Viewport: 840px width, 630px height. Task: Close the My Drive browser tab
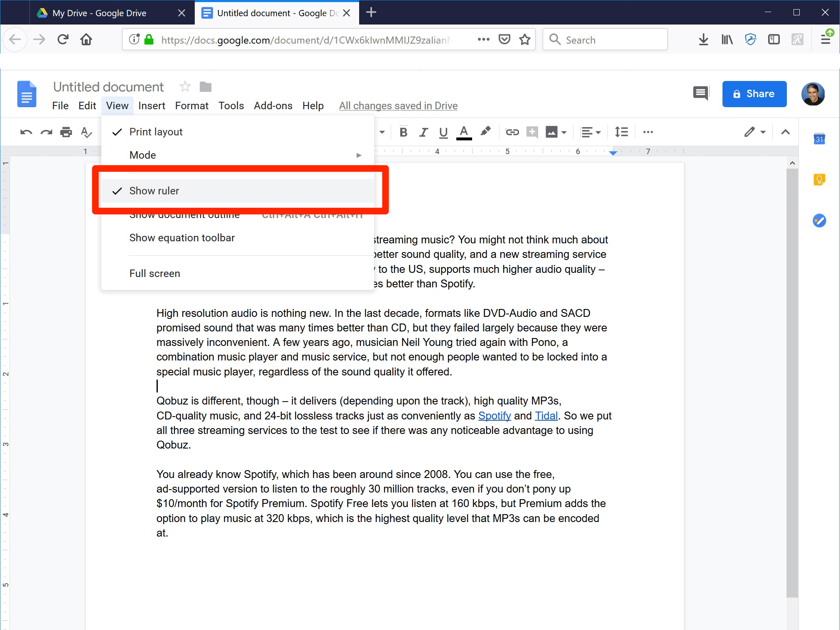point(181,13)
